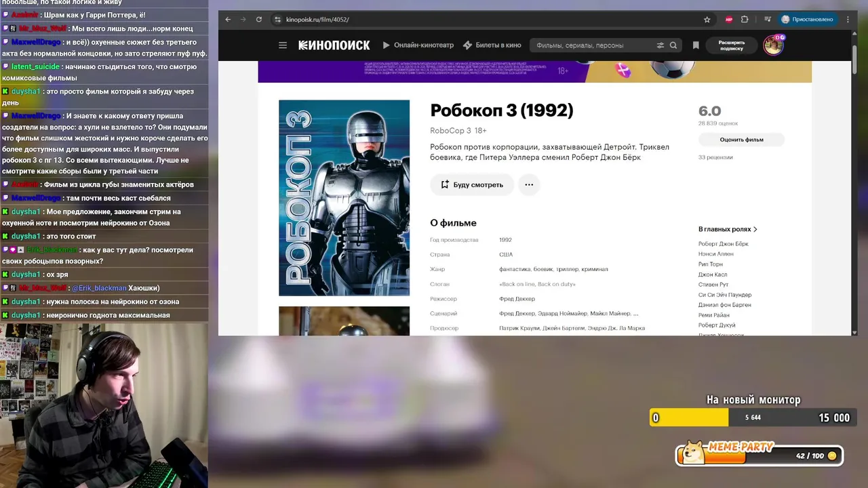Expand В главных ролях cast list
Image resolution: width=868 pixels, height=488 pixels.
(728, 229)
